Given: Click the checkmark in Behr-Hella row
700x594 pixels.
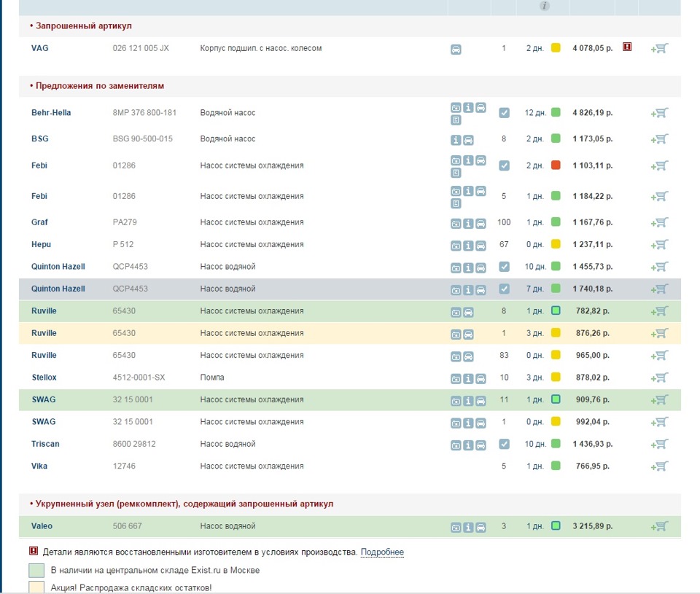Looking at the screenshot, I should pos(504,113).
